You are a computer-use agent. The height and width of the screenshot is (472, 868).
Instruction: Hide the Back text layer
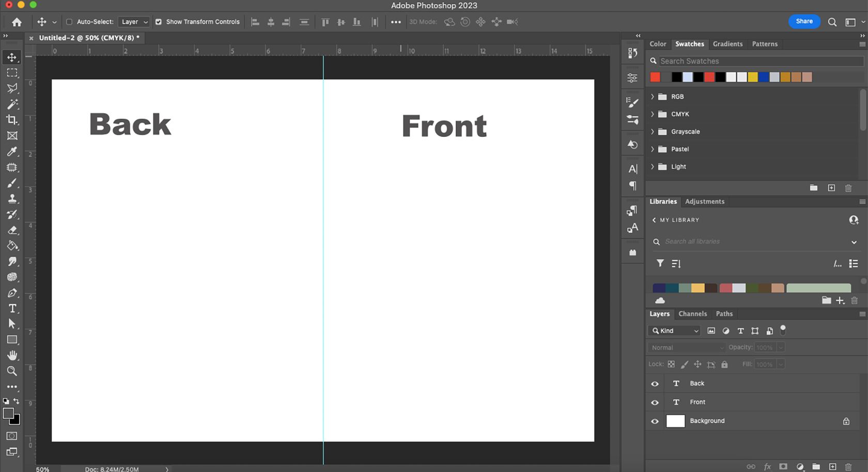coord(654,383)
